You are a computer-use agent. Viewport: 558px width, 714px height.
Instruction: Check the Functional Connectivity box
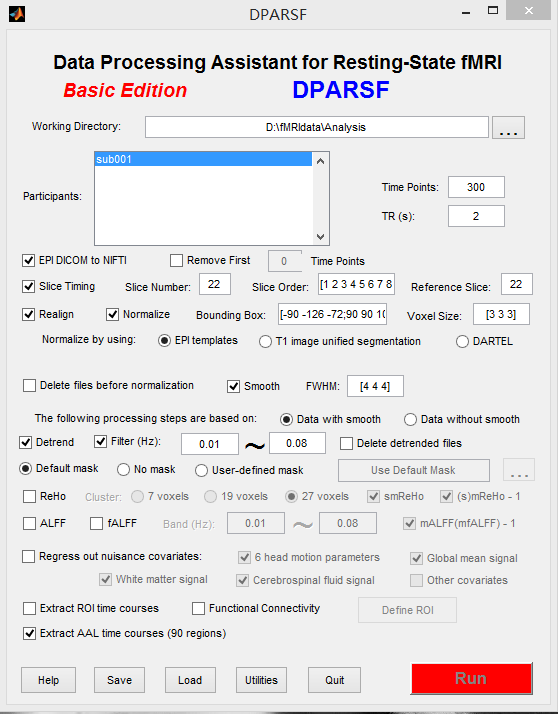coord(198,608)
